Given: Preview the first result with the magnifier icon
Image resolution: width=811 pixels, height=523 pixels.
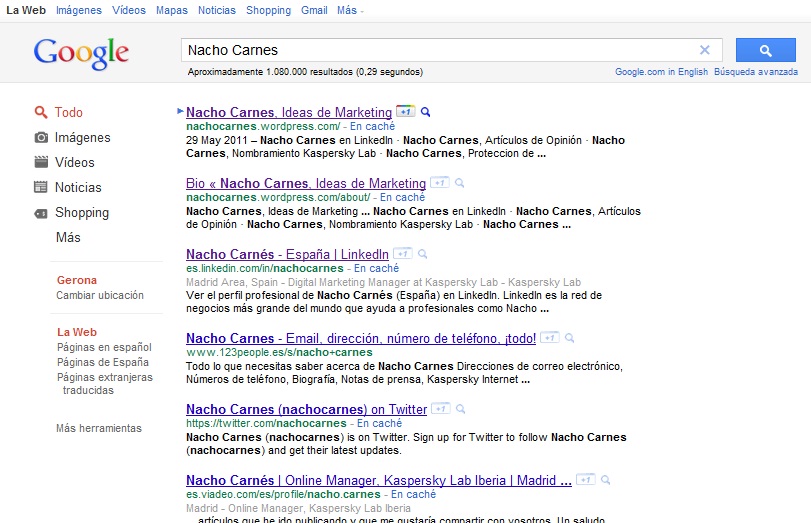Looking at the screenshot, I should click(425, 112).
